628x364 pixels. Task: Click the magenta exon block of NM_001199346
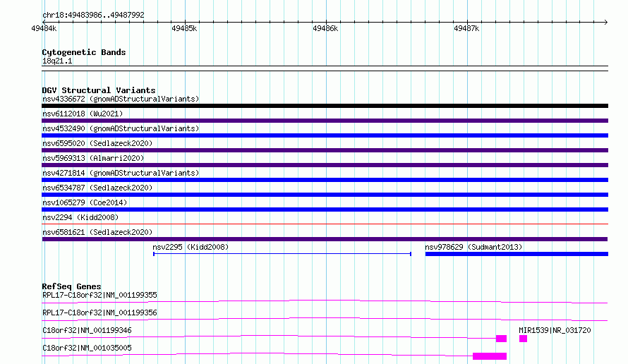[502, 339]
